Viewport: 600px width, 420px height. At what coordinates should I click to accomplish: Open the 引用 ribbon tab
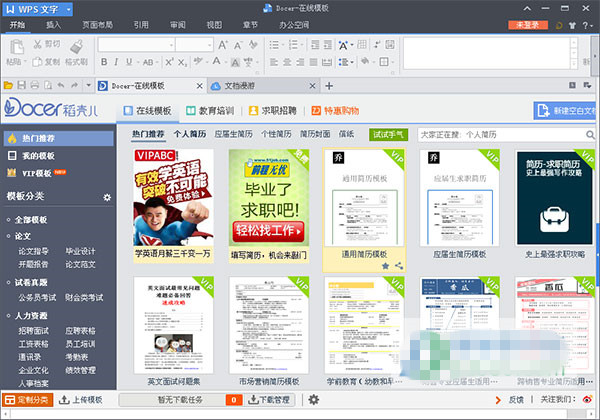pos(141,25)
